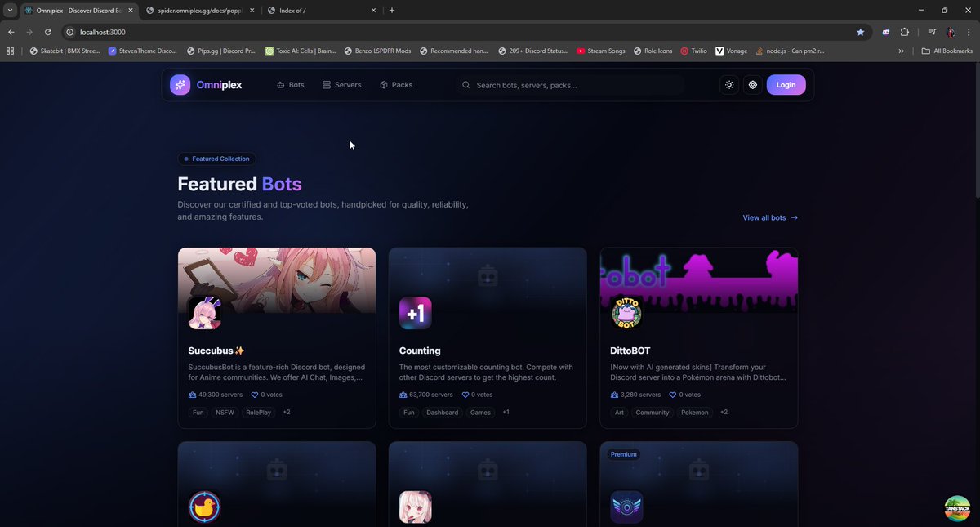Open the browser profile avatar
The height and width of the screenshot is (527, 980).
(x=951, y=32)
